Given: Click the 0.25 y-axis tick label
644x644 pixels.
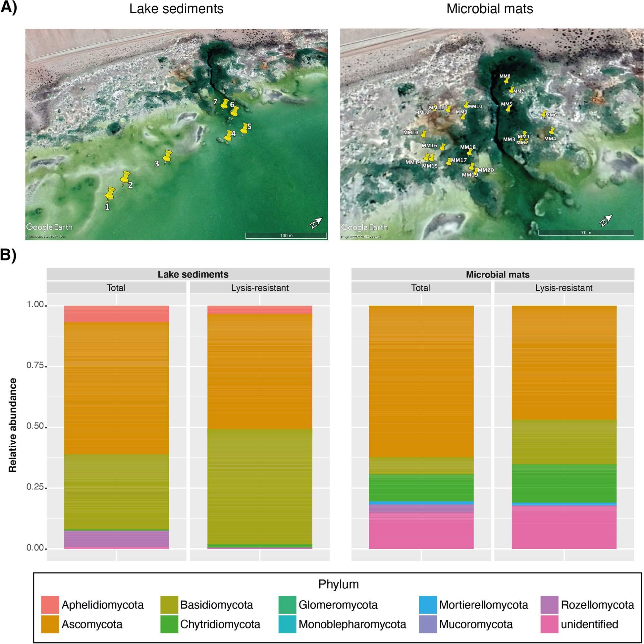Looking at the screenshot, I should tap(35, 487).
